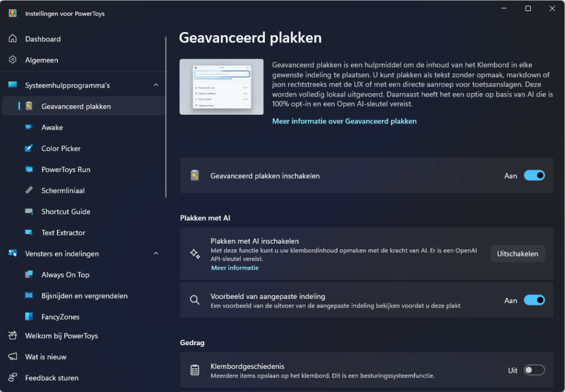
Task: Click the sidebar vertical scrollbar
Action: point(166,117)
